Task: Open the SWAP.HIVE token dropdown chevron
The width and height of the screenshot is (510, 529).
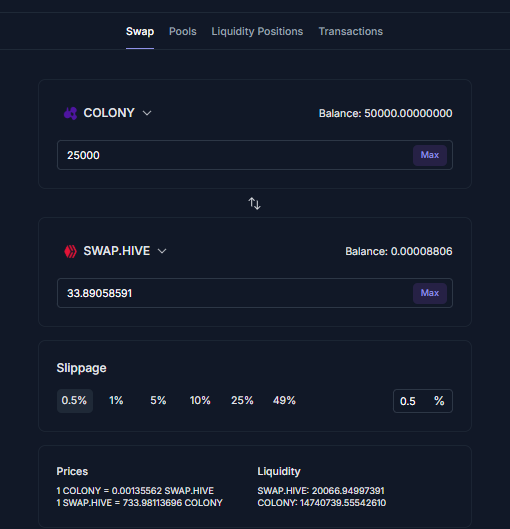Action: pyautogui.click(x=162, y=251)
